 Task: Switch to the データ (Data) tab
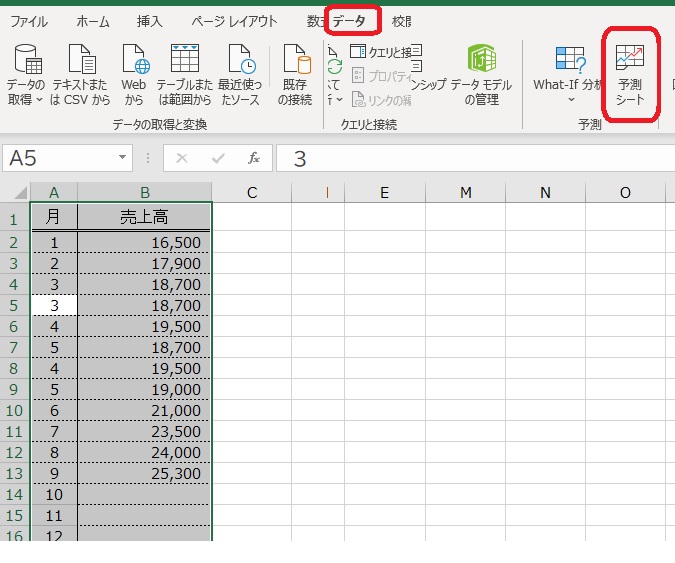tap(352, 21)
